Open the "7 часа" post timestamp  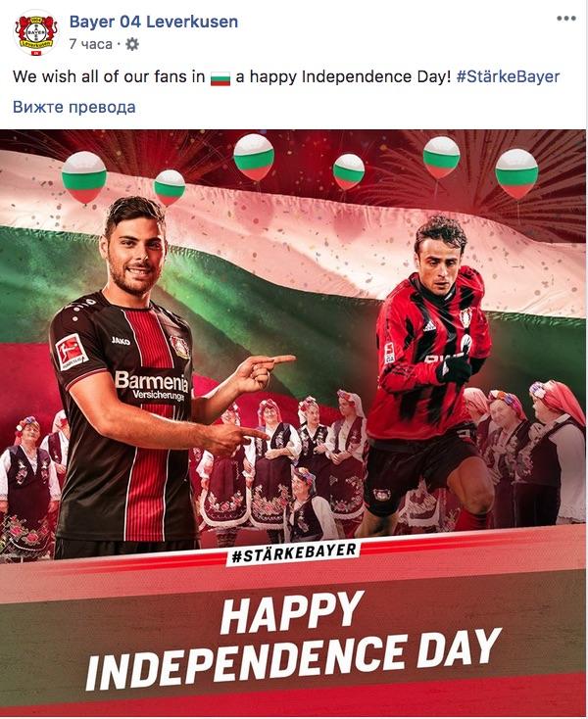coord(90,44)
